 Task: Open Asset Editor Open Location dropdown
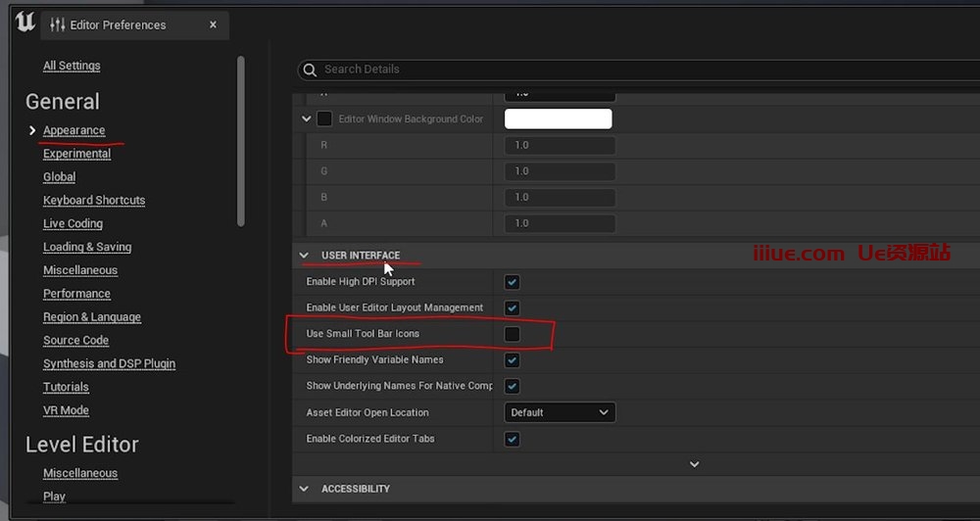[560, 412]
